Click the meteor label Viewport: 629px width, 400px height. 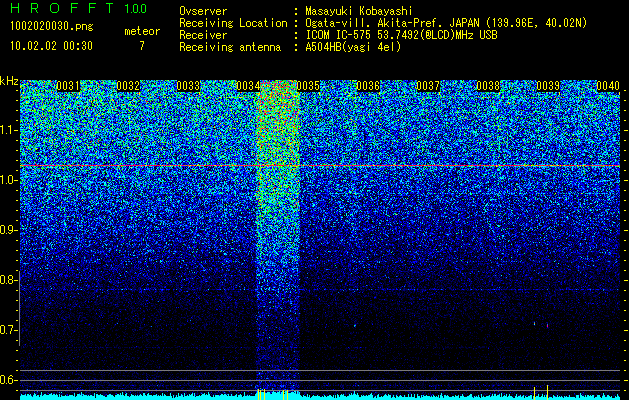[x=142, y=31]
